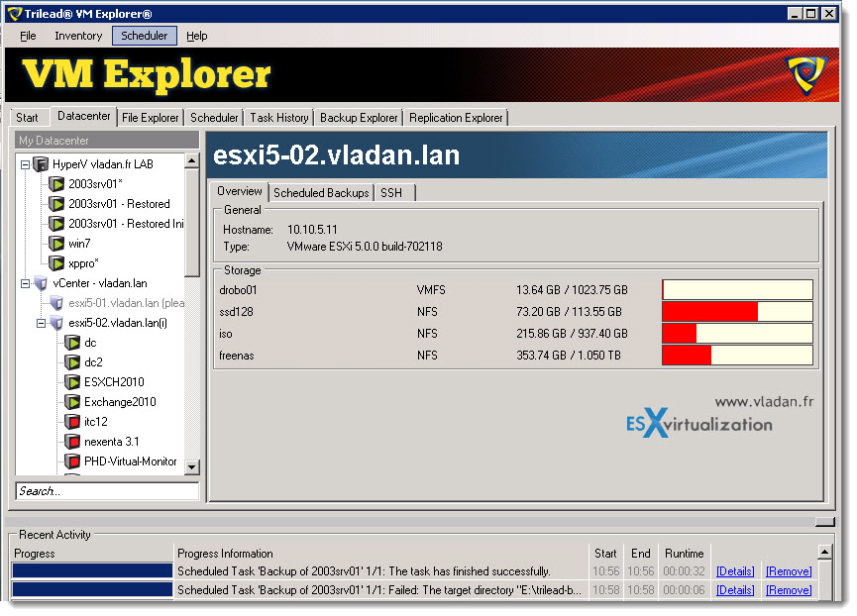
Task: Click the esxi5-02.vladan.lan(i) host icon
Action: (x=56, y=323)
